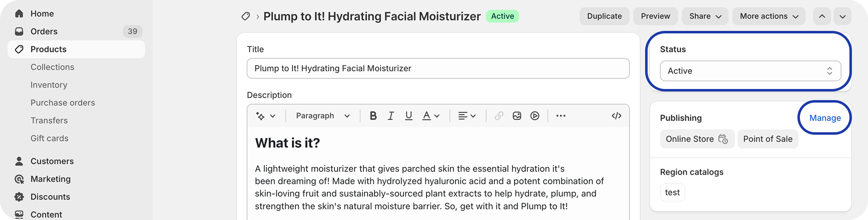The width and height of the screenshot is (868, 220).
Task: Open Purchase orders under Products
Action: click(x=63, y=103)
